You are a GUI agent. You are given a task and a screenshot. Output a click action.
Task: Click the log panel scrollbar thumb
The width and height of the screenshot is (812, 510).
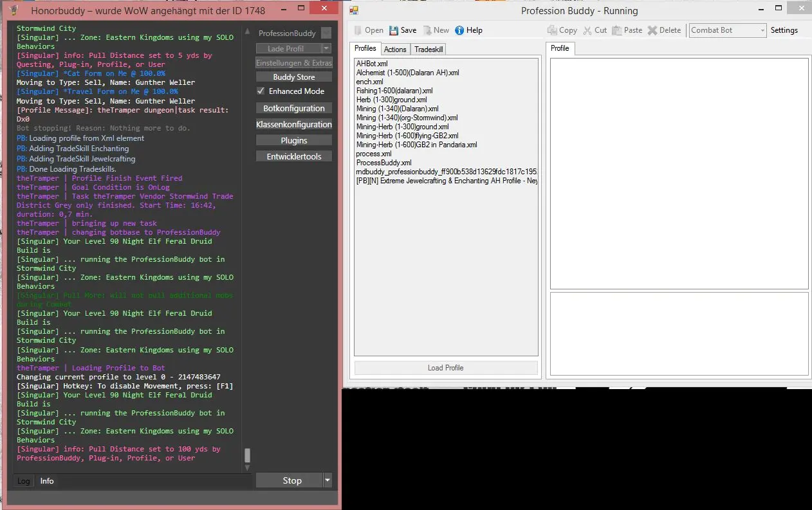pos(247,455)
